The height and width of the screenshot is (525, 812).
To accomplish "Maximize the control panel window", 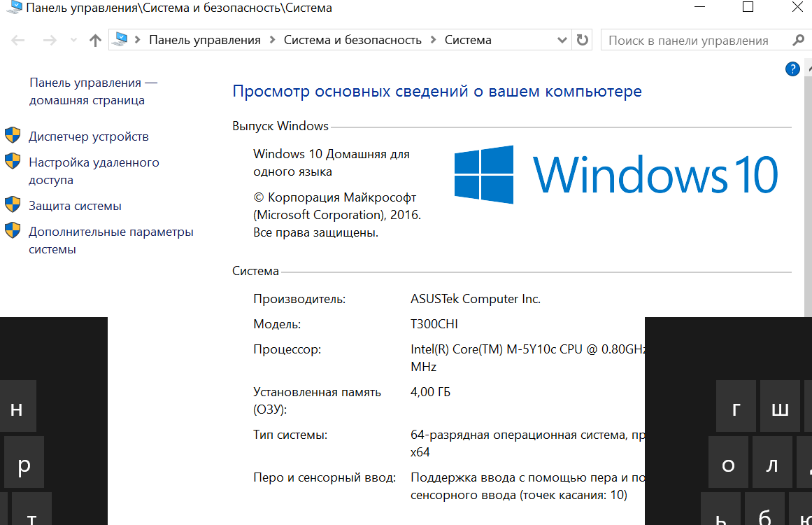I will [x=748, y=7].
